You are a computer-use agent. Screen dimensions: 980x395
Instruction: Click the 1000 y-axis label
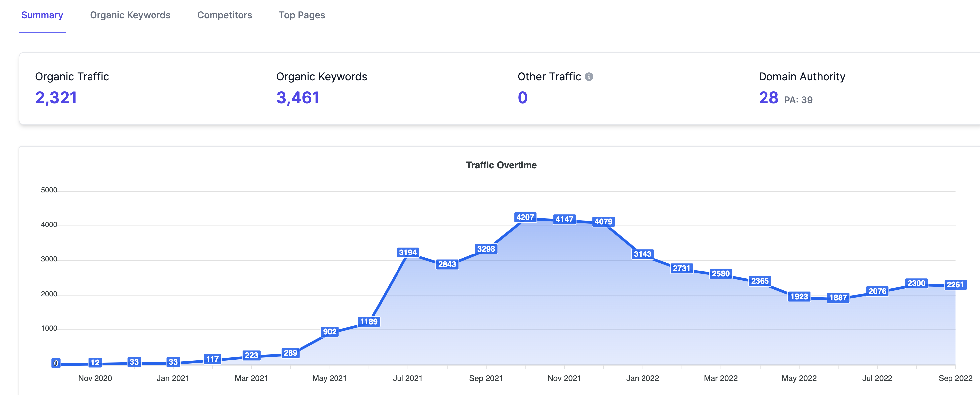(x=49, y=328)
